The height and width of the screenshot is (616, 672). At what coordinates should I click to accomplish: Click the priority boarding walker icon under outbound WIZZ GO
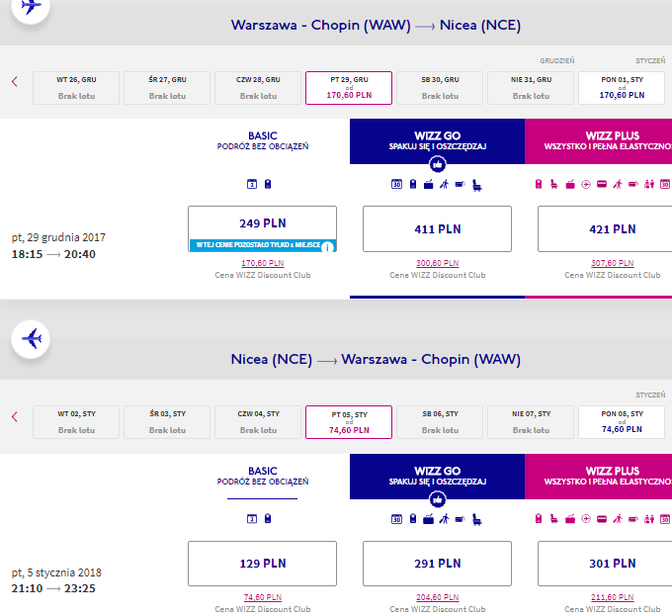(x=445, y=184)
